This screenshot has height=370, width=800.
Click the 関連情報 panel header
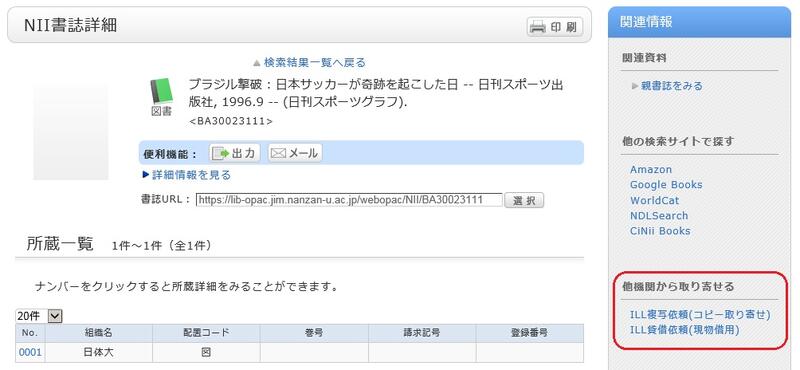click(x=699, y=22)
